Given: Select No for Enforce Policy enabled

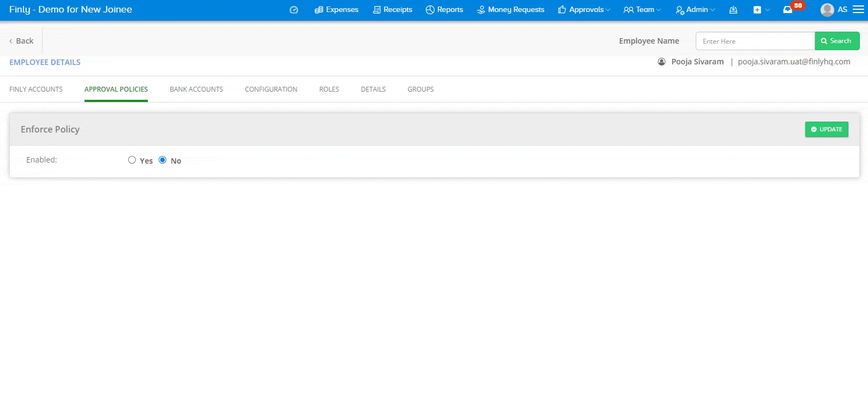Looking at the screenshot, I should (x=162, y=160).
